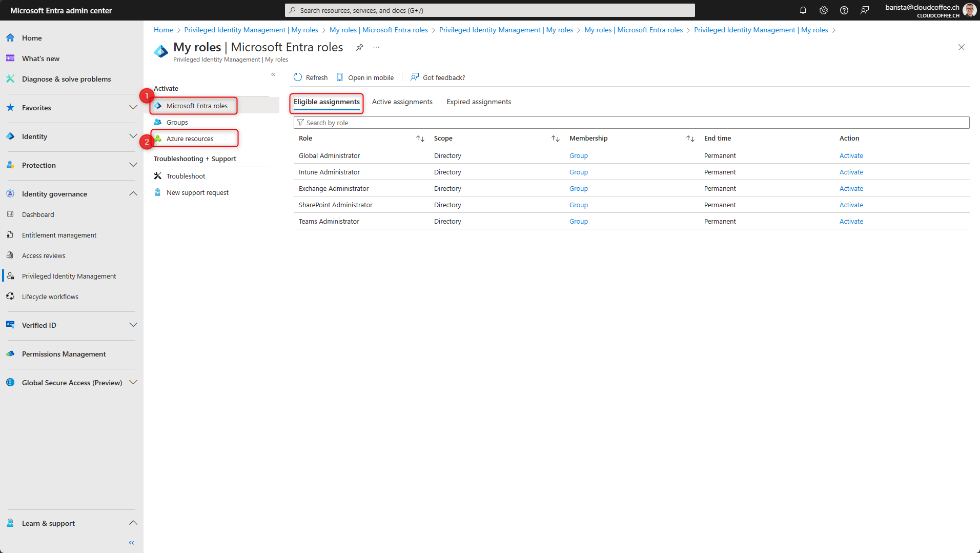980x553 pixels.
Task: Pin the My roles blade
Action: [360, 47]
